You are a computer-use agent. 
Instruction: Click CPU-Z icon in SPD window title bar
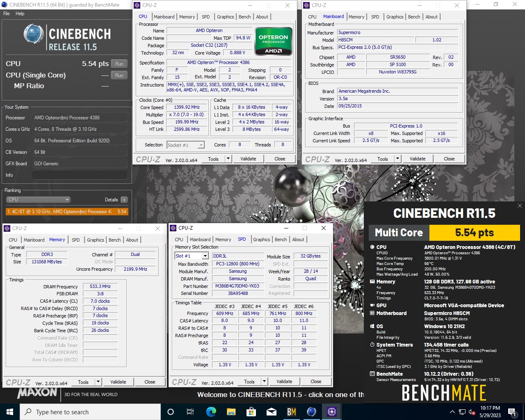point(173,228)
